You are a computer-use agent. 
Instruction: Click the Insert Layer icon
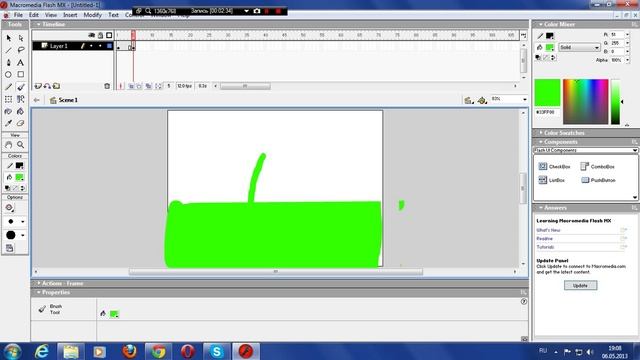38,86
